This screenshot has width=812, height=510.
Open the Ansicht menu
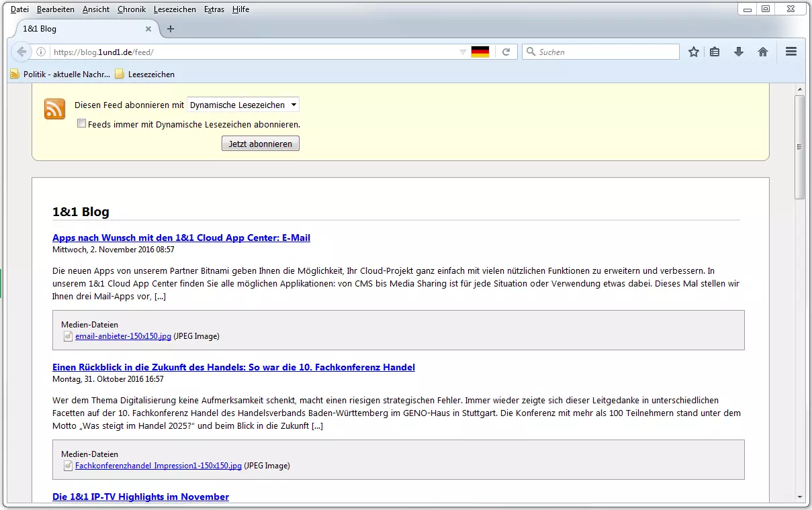tap(96, 9)
